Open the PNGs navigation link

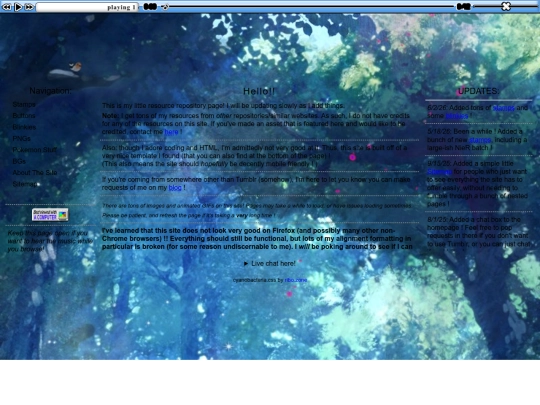[x=21, y=138]
